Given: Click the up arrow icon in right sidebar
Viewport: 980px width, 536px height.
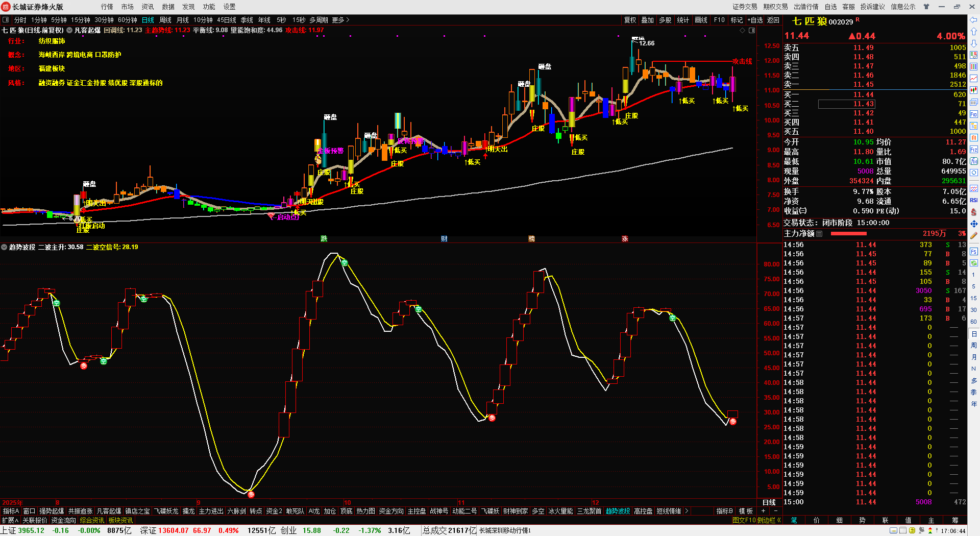Looking at the screenshot, I should [x=974, y=32].
